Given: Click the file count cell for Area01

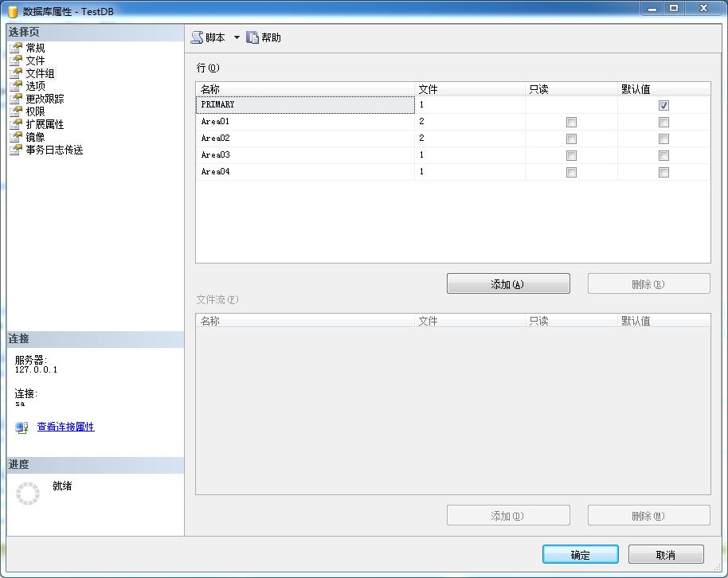Looking at the screenshot, I should [470, 122].
